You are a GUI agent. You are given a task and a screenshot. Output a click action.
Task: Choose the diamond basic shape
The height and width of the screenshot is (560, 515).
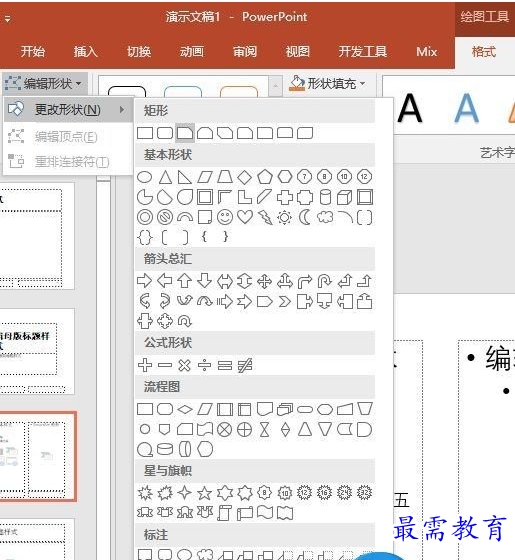coord(245,177)
